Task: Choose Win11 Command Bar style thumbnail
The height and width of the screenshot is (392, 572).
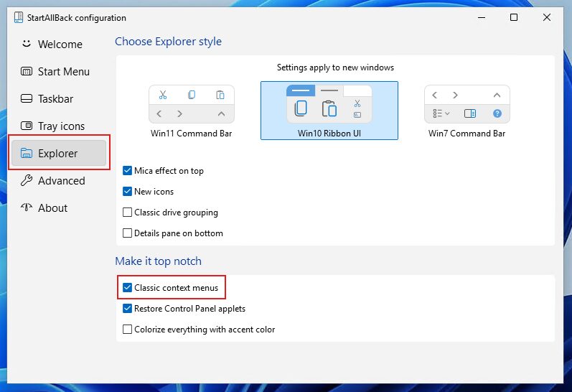Action: (x=192, y=111)
